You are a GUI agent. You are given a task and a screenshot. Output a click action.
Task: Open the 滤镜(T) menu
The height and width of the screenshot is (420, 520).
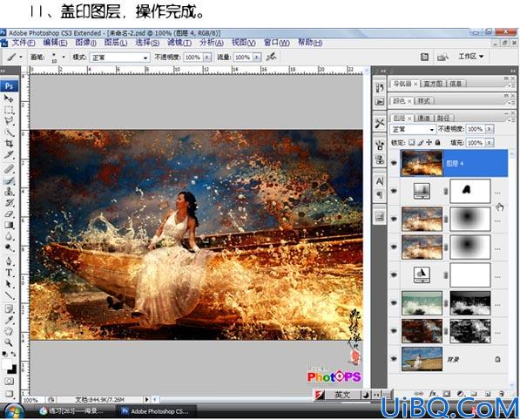point(179,43)
